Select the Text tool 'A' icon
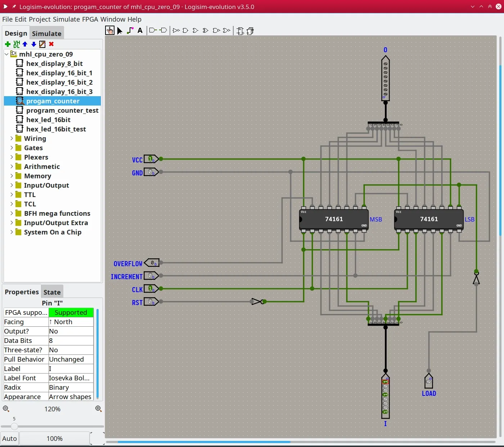Viewport: 504px width, 447px height. point(140,31)
